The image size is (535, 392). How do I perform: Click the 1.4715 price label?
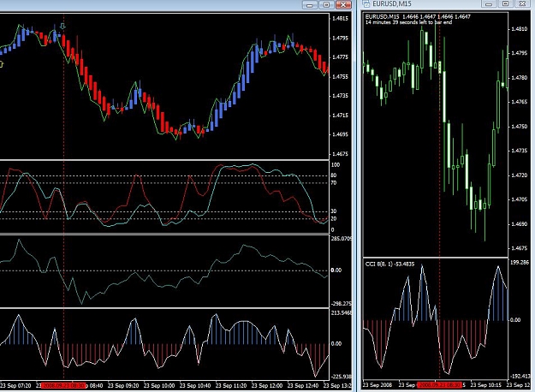coord(340,115)
